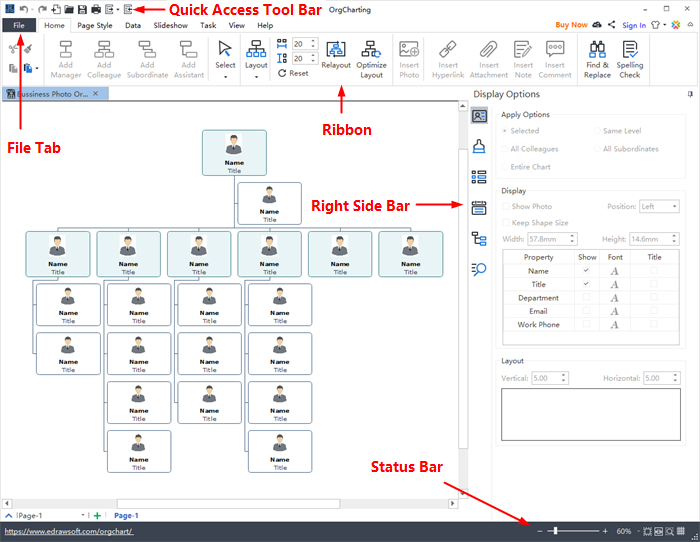Image resolution: width=700 pixels, height=542 pixels.
Task: Enable Show for the Department property
Action: [x=586, y=297]
